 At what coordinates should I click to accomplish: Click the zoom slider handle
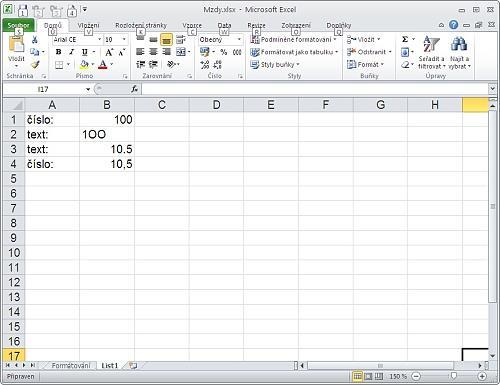[453, 376]
